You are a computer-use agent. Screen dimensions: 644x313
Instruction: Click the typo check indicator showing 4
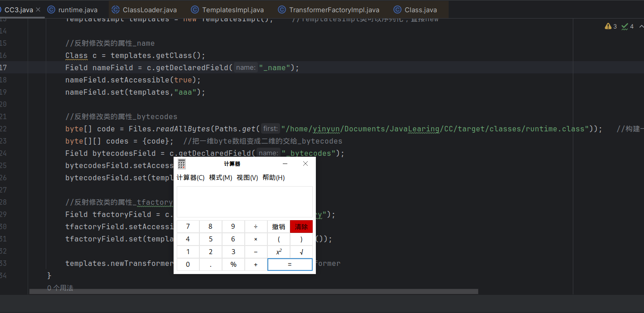tap(628, 26)
